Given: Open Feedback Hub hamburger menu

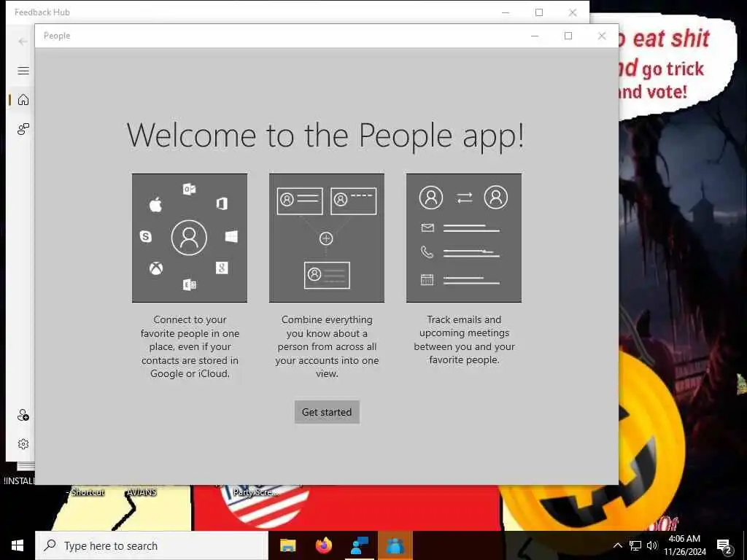Looking at the screenshot, I should tap(23, 71).
